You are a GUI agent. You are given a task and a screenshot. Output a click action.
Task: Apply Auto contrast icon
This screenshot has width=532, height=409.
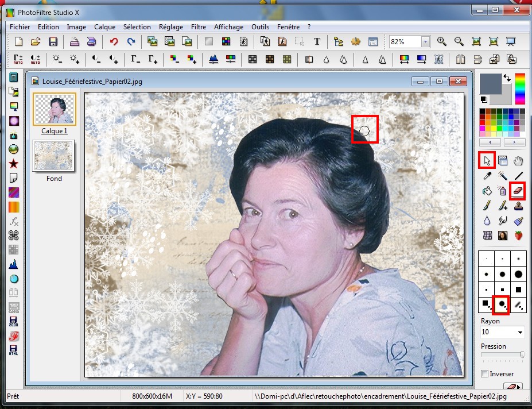(x=35, y=59)
